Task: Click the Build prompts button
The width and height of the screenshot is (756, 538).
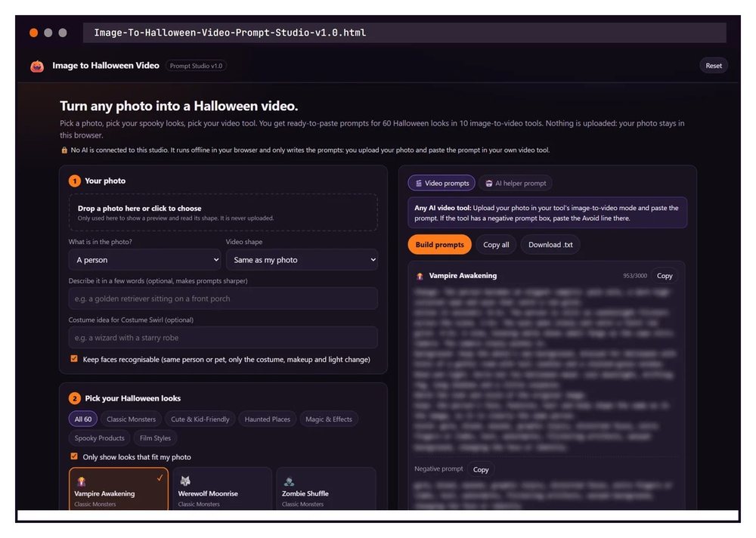Action: 440,245
